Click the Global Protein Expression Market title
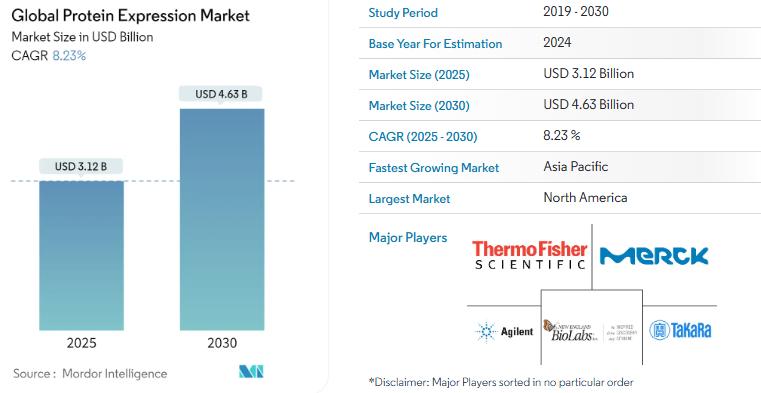This screenshot has width=761, height=393. (x=131, y=16)
